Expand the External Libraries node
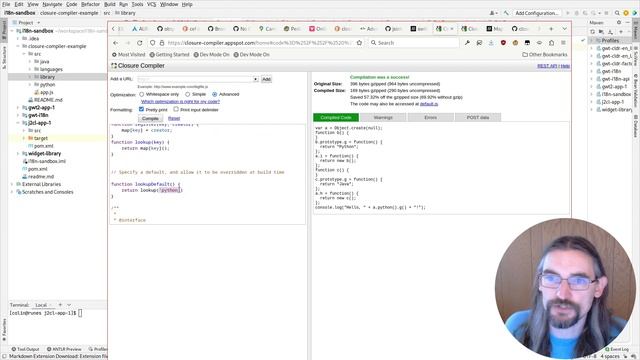 coord(12,184)
